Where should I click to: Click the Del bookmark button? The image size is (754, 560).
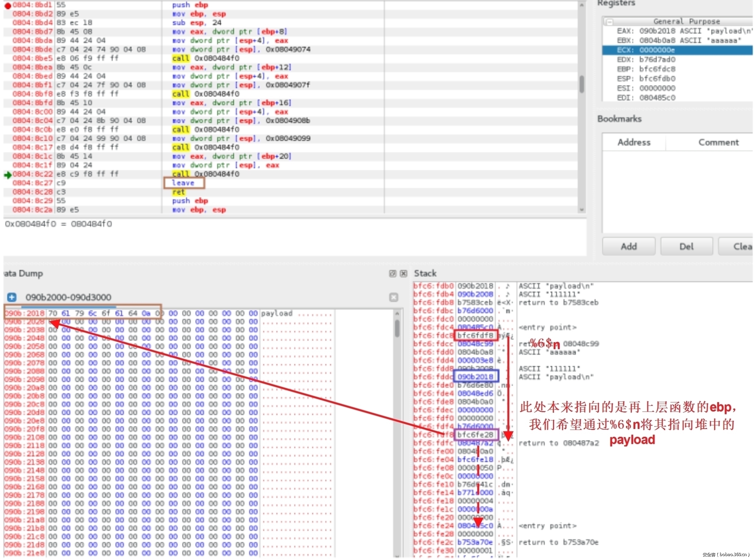click(x=686, y=246)
